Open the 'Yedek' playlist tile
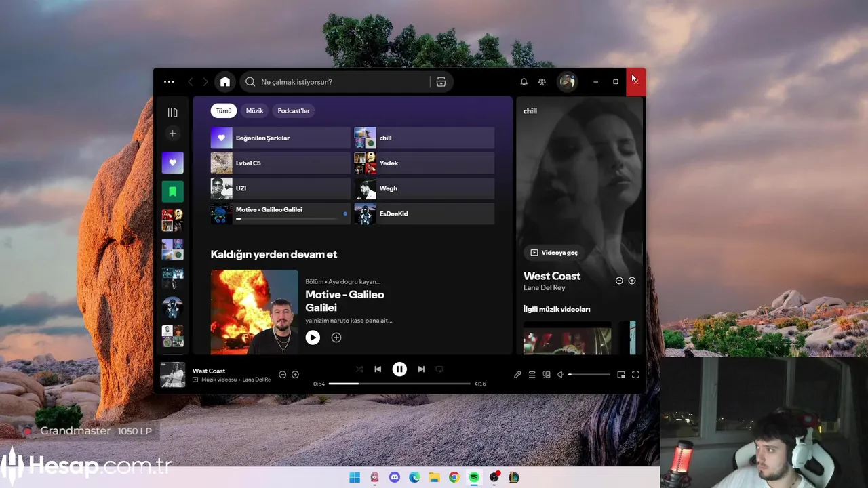The image size is (868, 488). (x=425, y=163)
